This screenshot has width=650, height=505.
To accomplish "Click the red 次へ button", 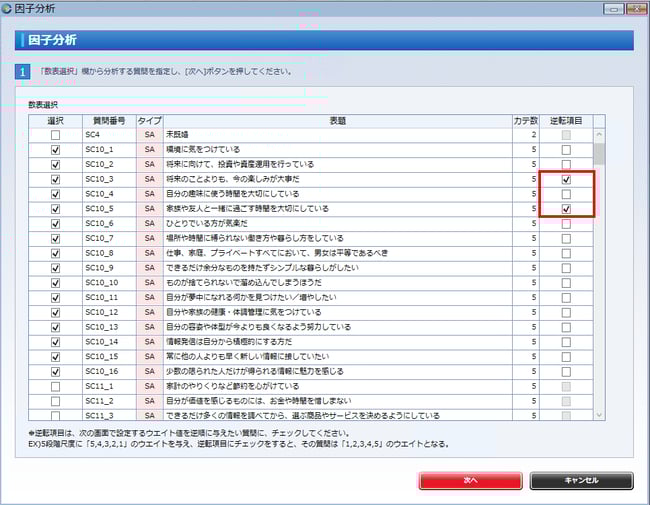I will tap(470, 481).
